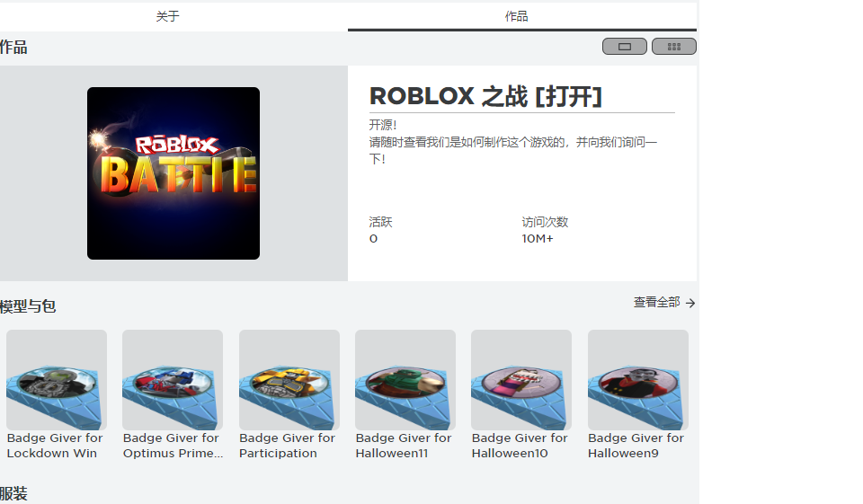
Task: Open the ROBLOX 之战 [打开] title link
Action: [485, 96]
